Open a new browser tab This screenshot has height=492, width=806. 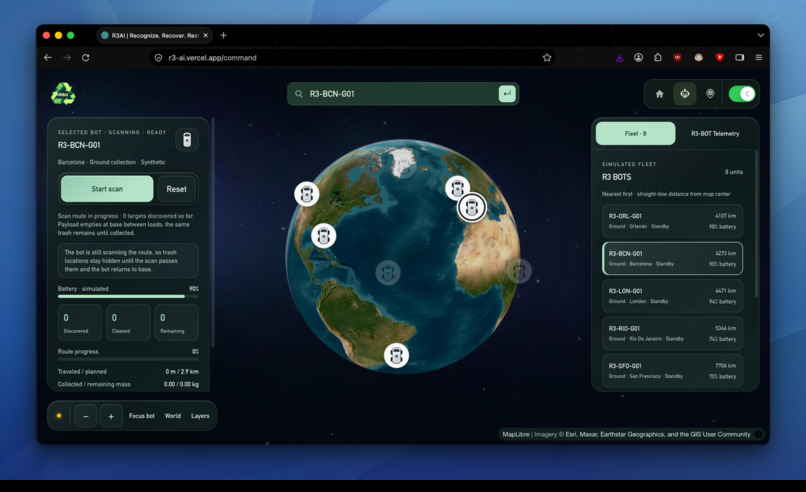click(223, 35)
